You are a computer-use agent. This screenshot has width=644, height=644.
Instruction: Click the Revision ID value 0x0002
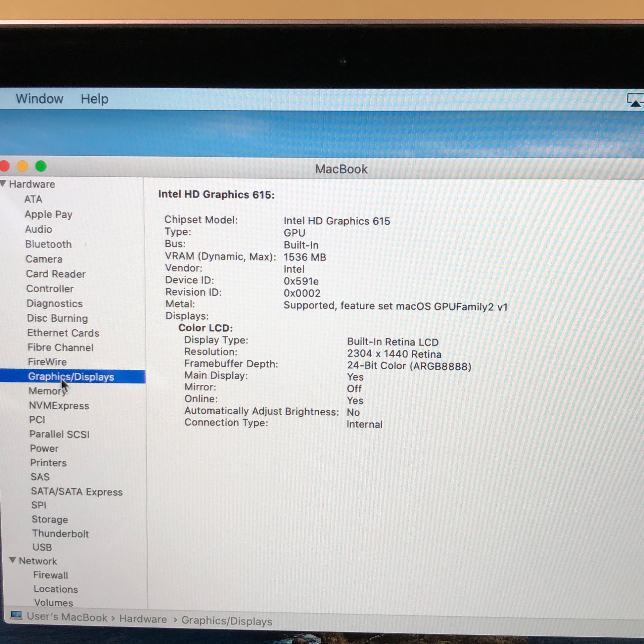pos(302,293)
